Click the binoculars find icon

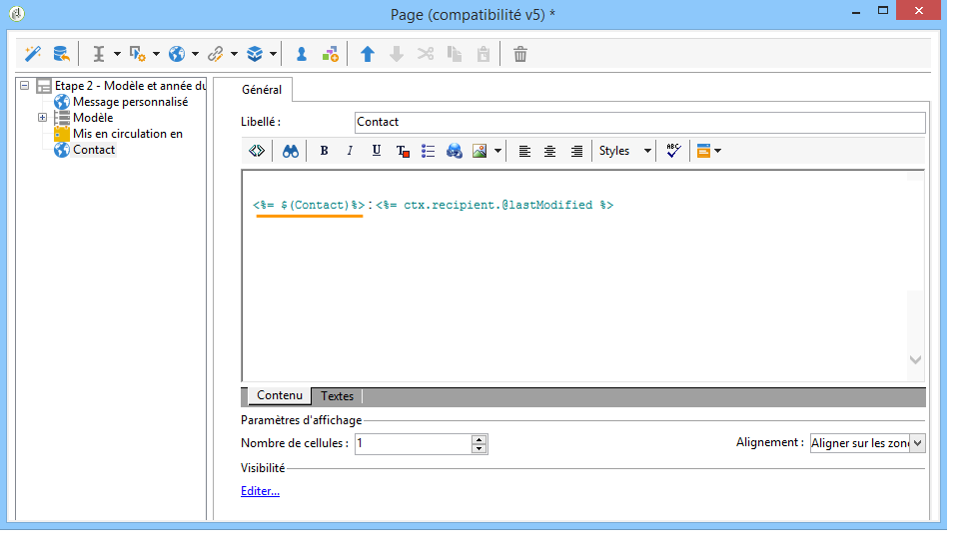[291, 151]
